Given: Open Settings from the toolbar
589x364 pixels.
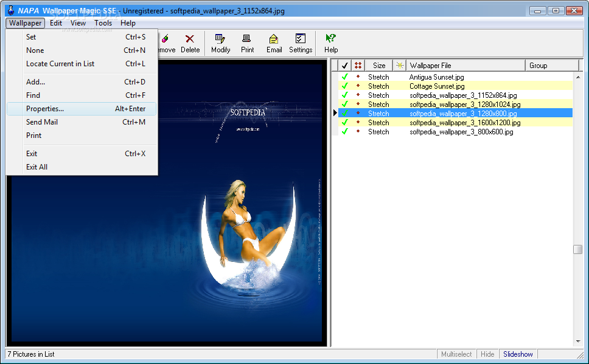Looking at the screenshot, I should click(x=301, y=44).
